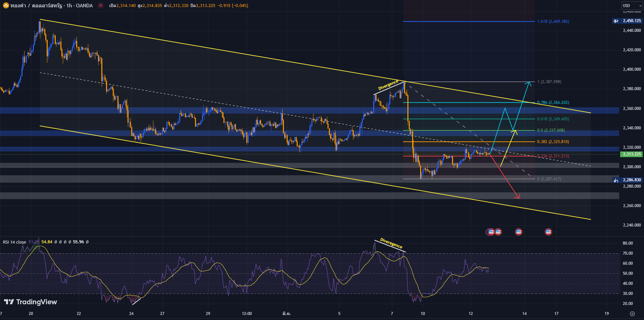Click the red downward projection arrow tip
The width and height of the screenshot is (644, 320).
[x=518, y=198]
